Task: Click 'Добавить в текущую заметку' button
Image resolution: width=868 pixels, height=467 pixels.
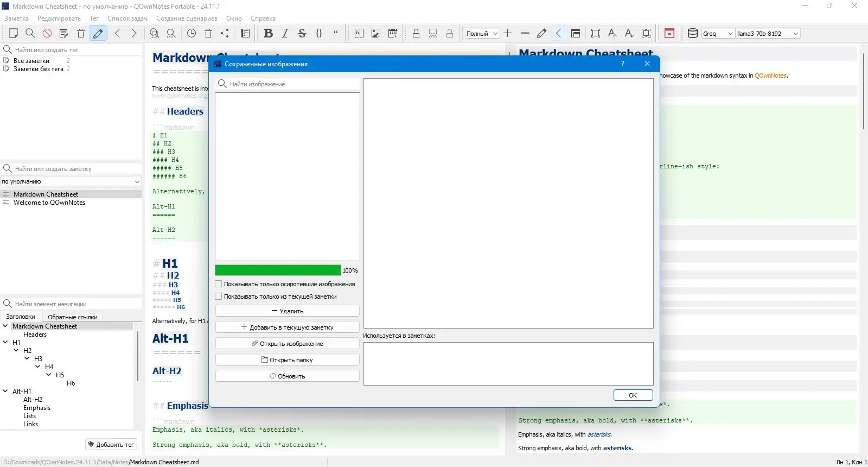Action: [x=288, y=327]
